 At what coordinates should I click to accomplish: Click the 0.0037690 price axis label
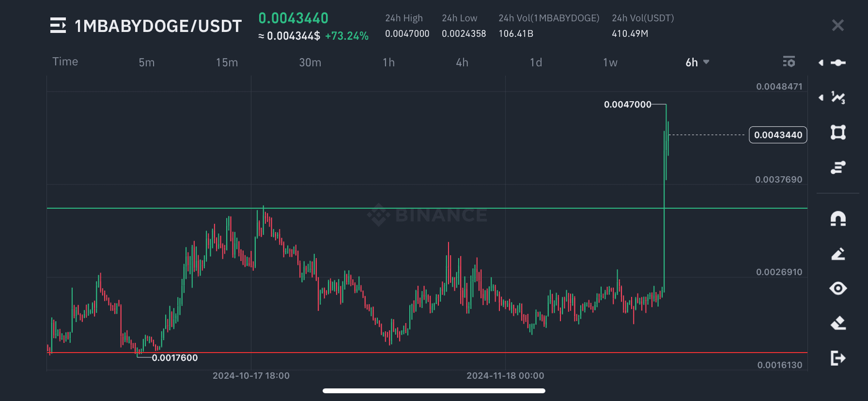pyautogui.click(x=779, y=180)
